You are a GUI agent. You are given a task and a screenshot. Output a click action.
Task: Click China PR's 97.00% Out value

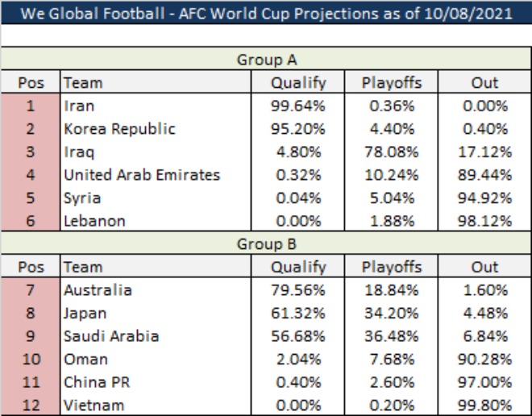pos(484,382)
